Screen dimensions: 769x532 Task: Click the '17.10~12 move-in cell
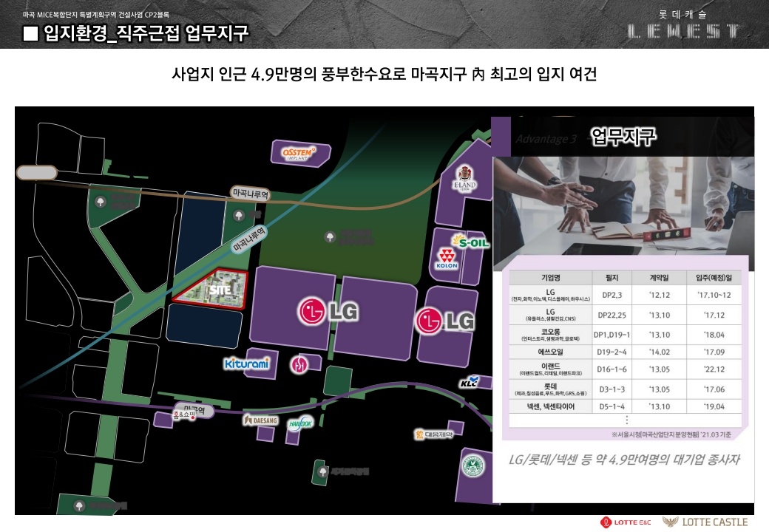(x=714, y=295)
